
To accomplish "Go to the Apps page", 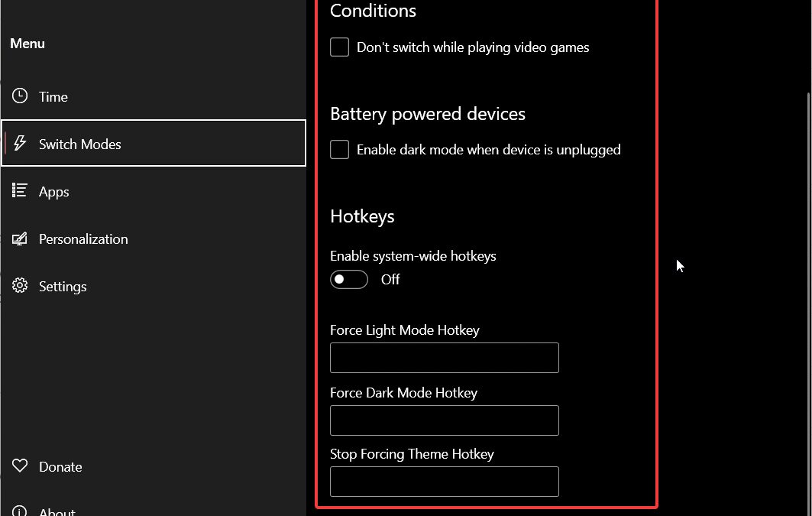I will [54, 192].
